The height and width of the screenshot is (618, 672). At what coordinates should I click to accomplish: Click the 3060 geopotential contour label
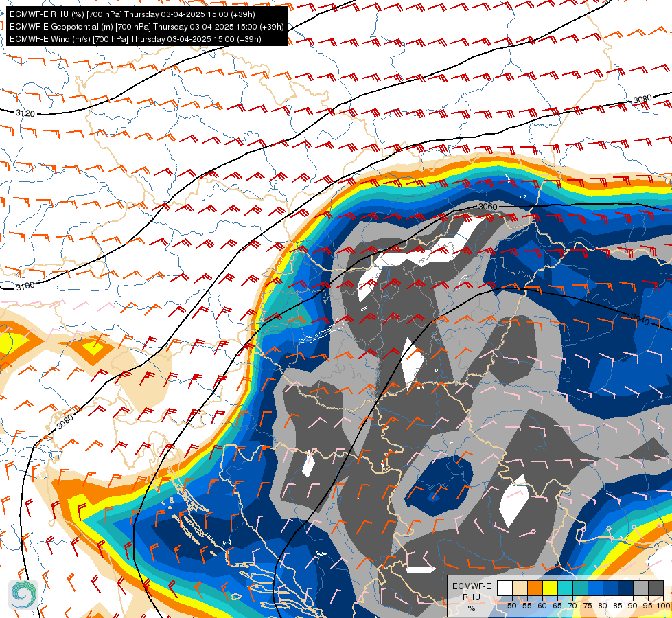[x=488, y=207]
